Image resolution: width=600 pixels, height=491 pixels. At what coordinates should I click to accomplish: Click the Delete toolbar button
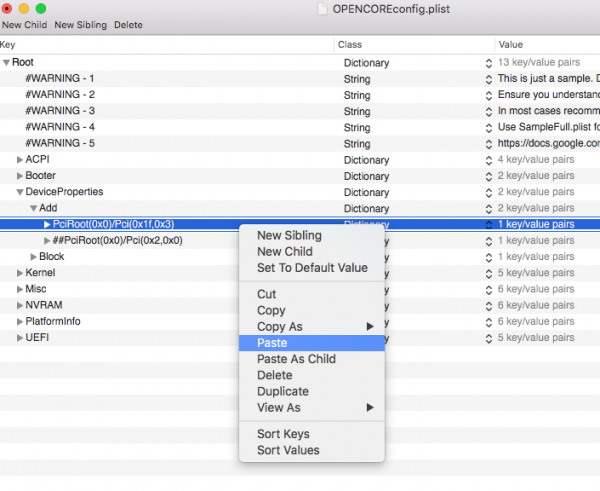click(128, 25)
